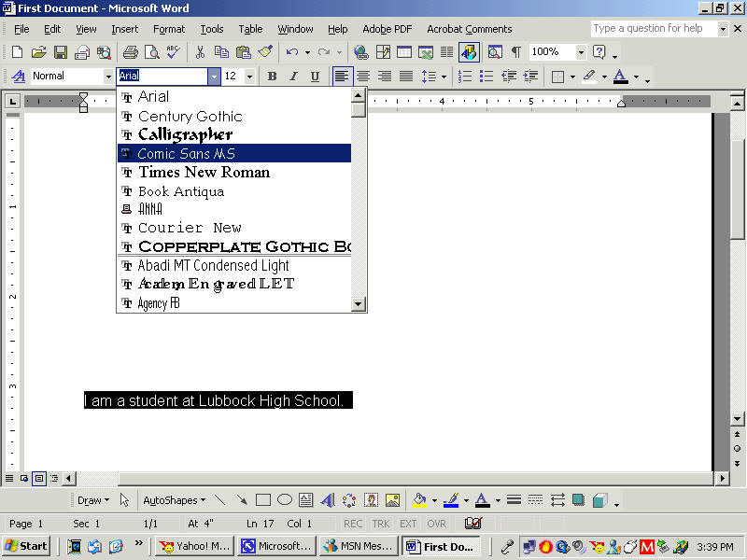
Task: Choose Comic Sans MS from the font list
Action: coord(234,153)
